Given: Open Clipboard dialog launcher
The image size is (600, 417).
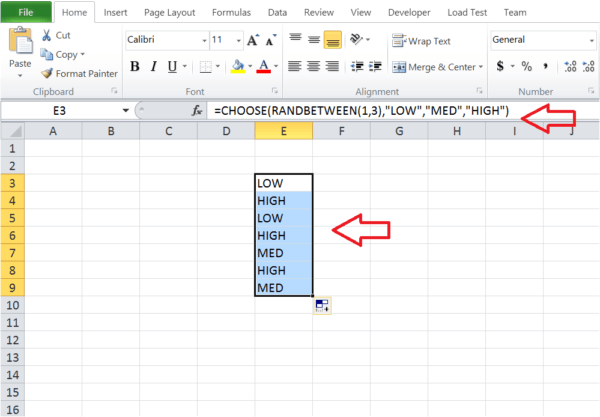Looking at the screenshot, I should (x=114, y=91).
